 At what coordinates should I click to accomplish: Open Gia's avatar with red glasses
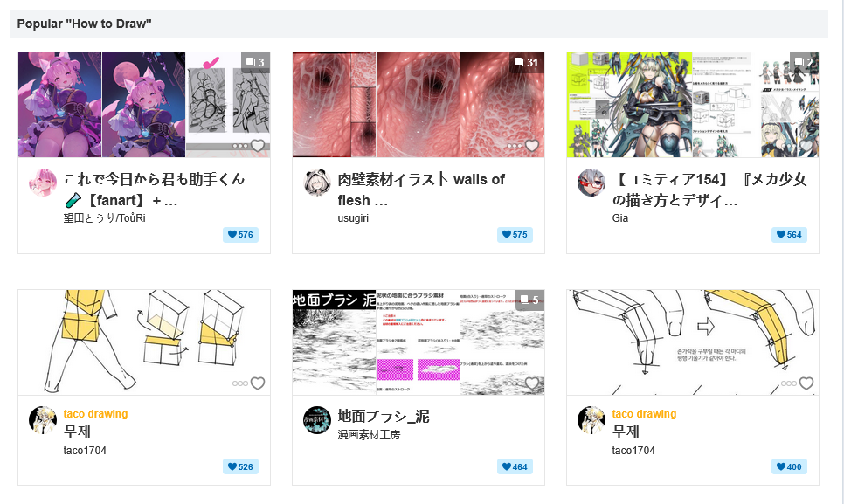[x=591, y=183]
